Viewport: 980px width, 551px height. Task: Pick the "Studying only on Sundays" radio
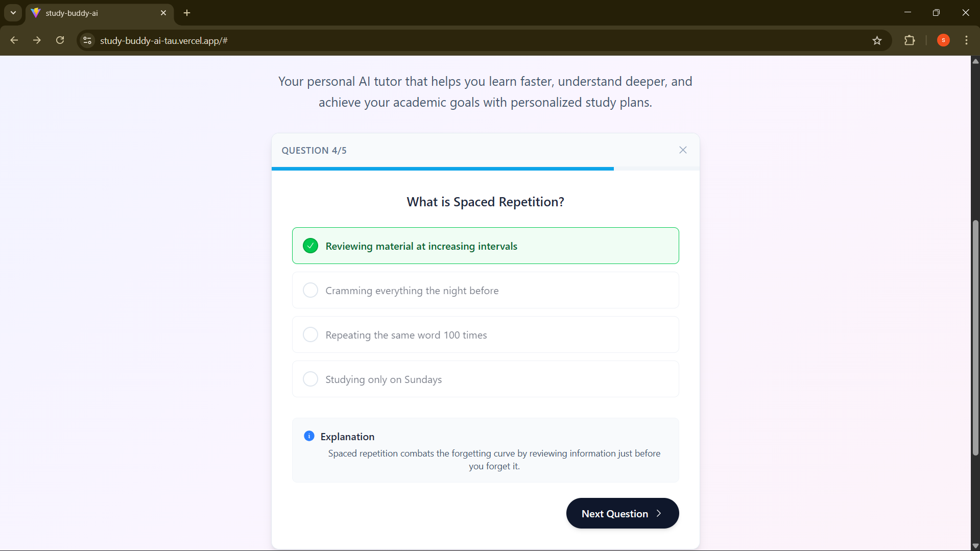[310, 379]
